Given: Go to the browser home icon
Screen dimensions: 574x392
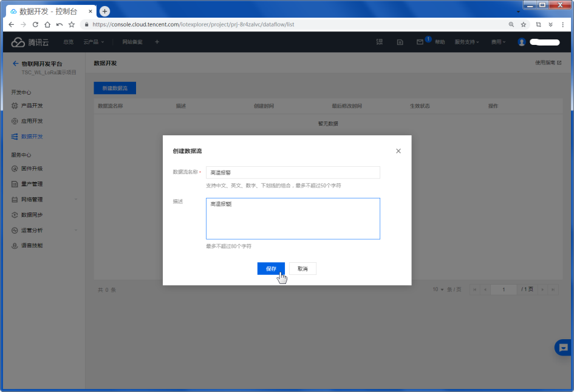Looking at the screenshot, I should 47,24.
